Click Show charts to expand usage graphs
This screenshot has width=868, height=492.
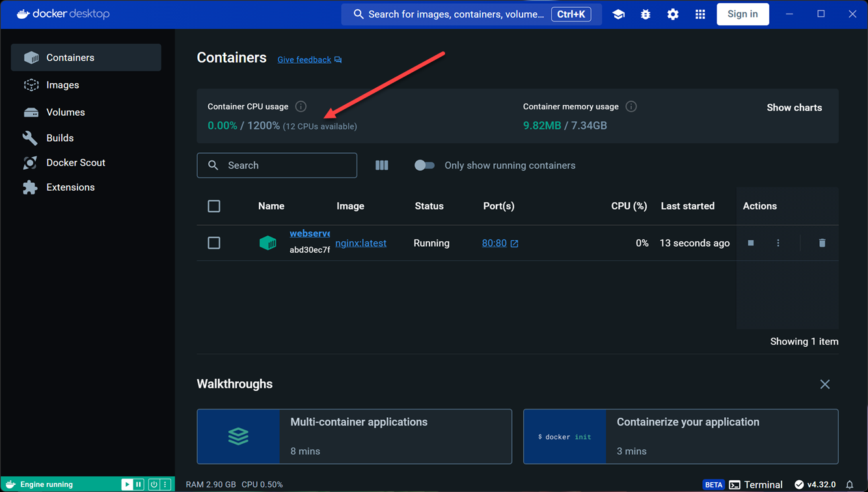794,107
